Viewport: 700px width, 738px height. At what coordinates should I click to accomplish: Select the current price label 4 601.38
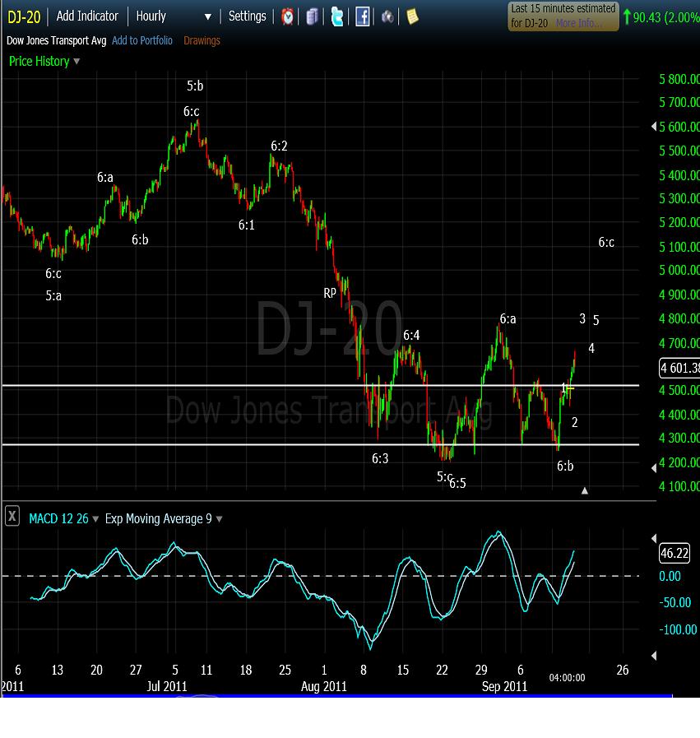point(679,368)
